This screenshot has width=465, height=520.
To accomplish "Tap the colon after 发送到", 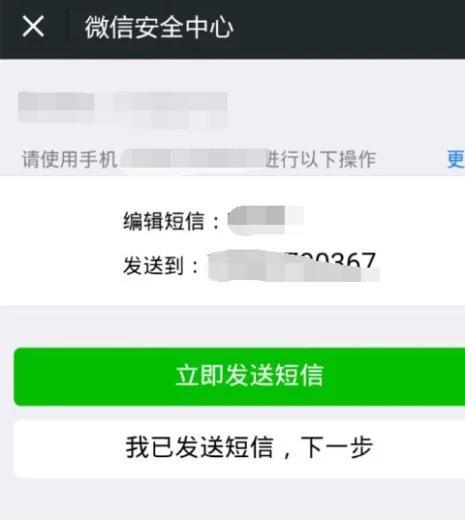I will tap(195, 267).
